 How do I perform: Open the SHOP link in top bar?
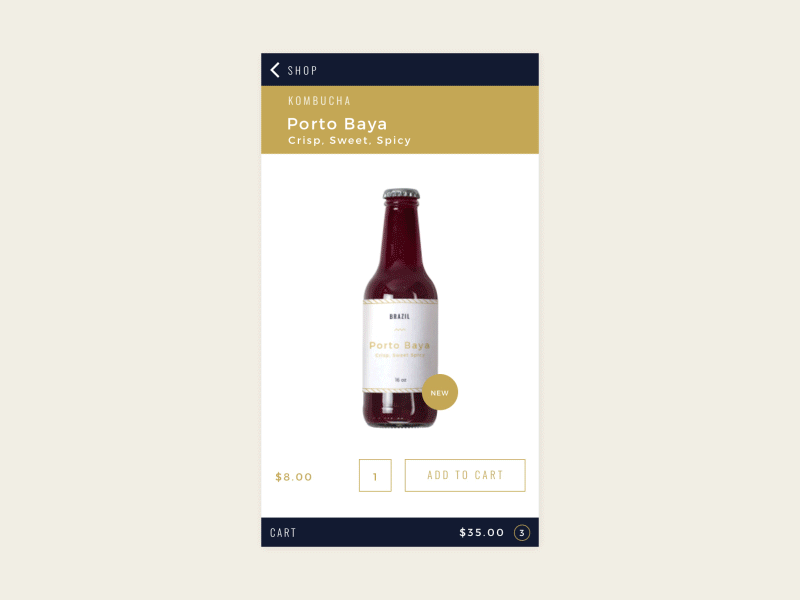point(302,70)
